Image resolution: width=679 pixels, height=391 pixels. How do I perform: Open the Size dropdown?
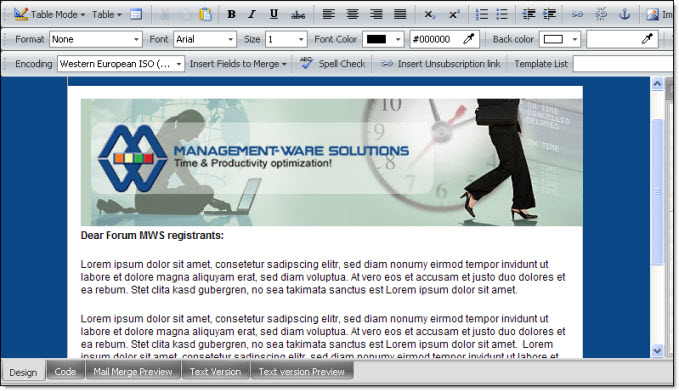[286, 39]
